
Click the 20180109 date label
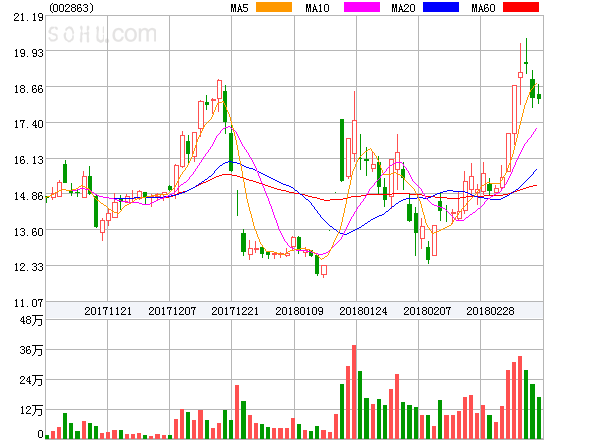point(299,311)
